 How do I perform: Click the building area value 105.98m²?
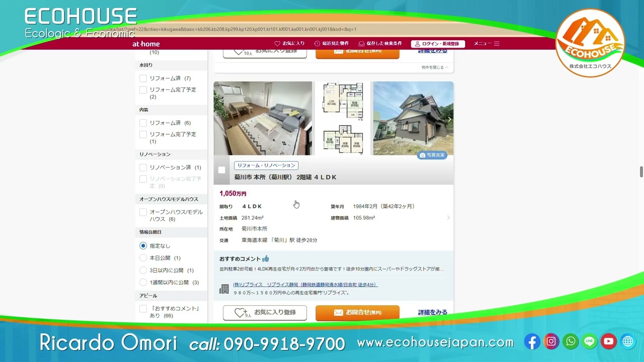[x=364, y=218]
